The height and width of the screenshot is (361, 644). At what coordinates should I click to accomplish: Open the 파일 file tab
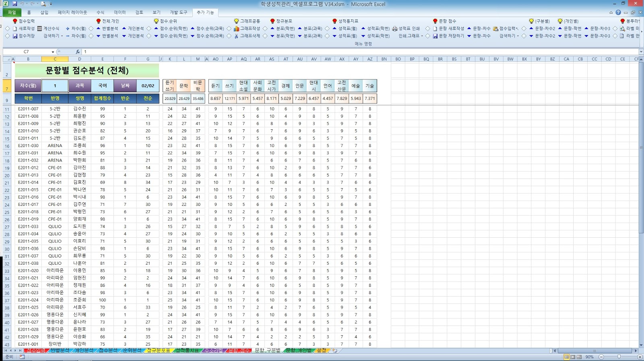click(x=12, y=12)
